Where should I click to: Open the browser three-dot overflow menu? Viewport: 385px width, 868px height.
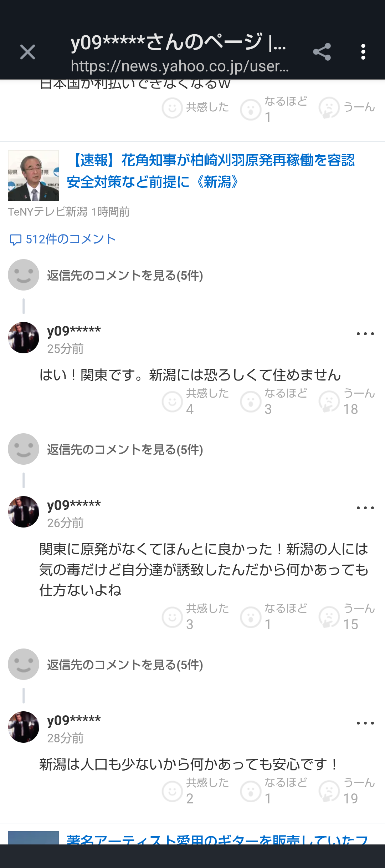point(363,52)
